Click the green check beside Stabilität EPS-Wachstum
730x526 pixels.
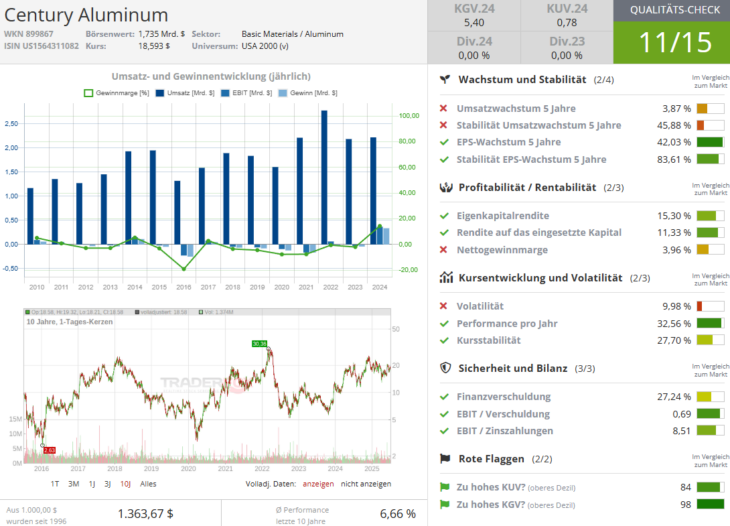click(x=444, y=159)
